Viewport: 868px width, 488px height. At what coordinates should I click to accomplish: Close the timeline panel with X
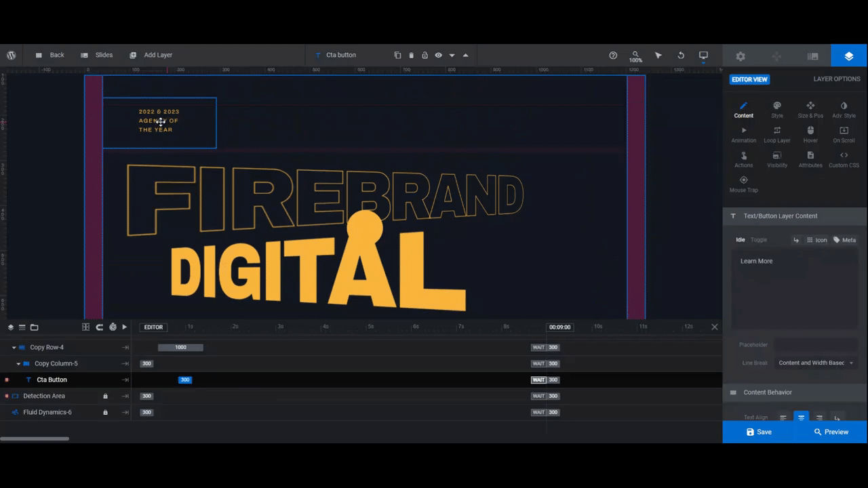pos(714,327)
